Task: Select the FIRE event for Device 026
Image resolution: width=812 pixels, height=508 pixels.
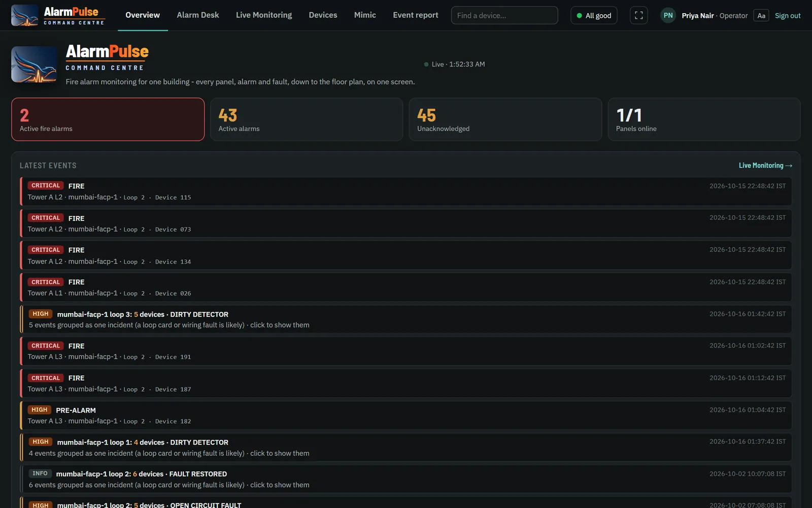Action: point(406,288)
